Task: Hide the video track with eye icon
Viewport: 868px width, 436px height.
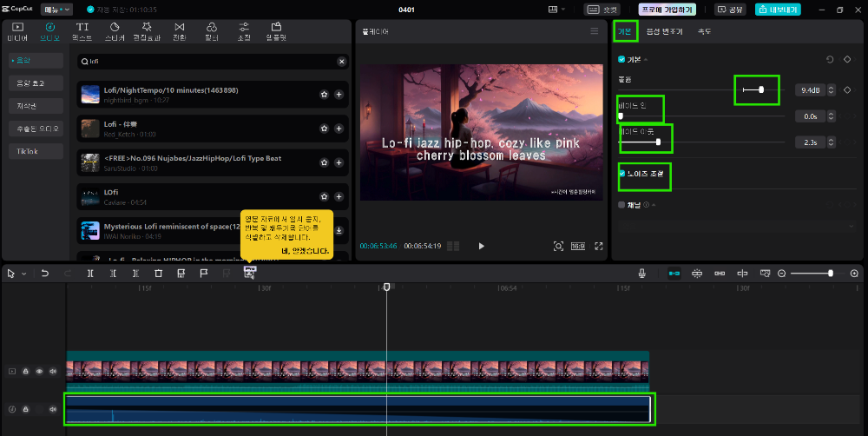Action: coord(39,371)
